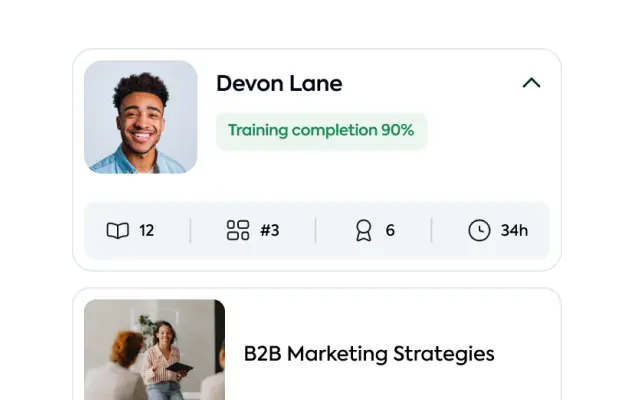Select the 6 badges count

pos(390,231)
